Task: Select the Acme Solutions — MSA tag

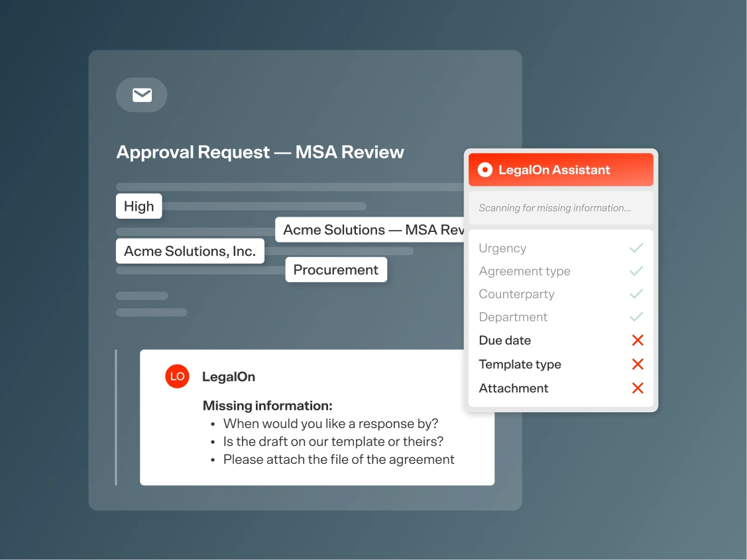Action: point(370,230)
